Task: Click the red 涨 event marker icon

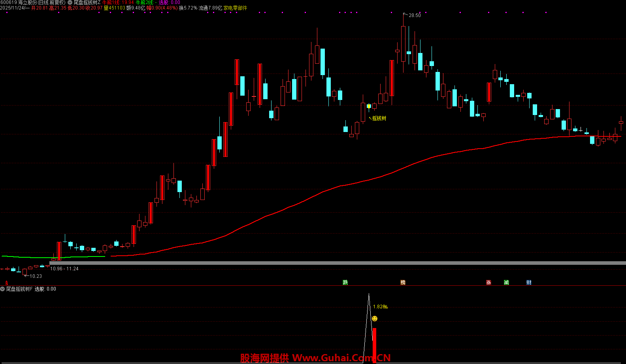Action: (x=488, y=282)
